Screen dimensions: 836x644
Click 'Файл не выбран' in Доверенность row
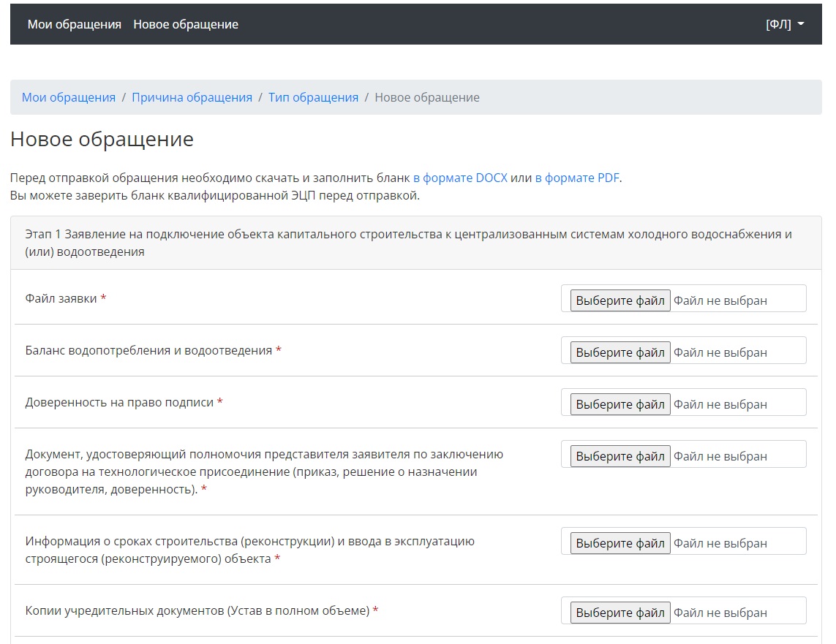point(720,404)
